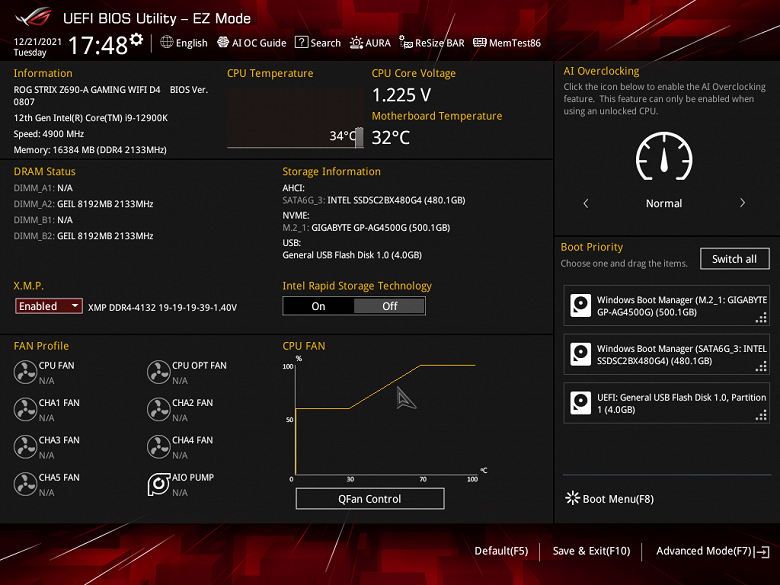Image resolution: width=780 pixels, height=585 pixels.
Task: Switch AI Overclocking mode with right arrow
Action: click(742, 203)
